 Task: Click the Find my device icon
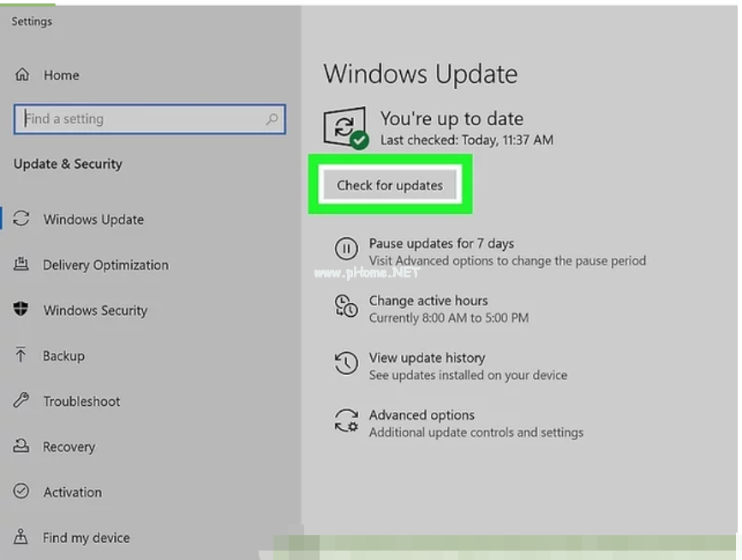coord(21,538)
